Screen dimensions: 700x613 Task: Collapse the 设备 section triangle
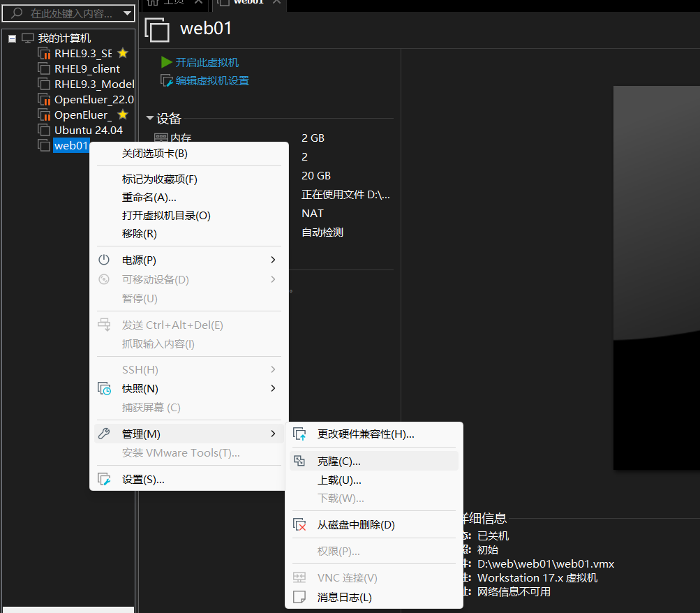click(x=150, y=118)
